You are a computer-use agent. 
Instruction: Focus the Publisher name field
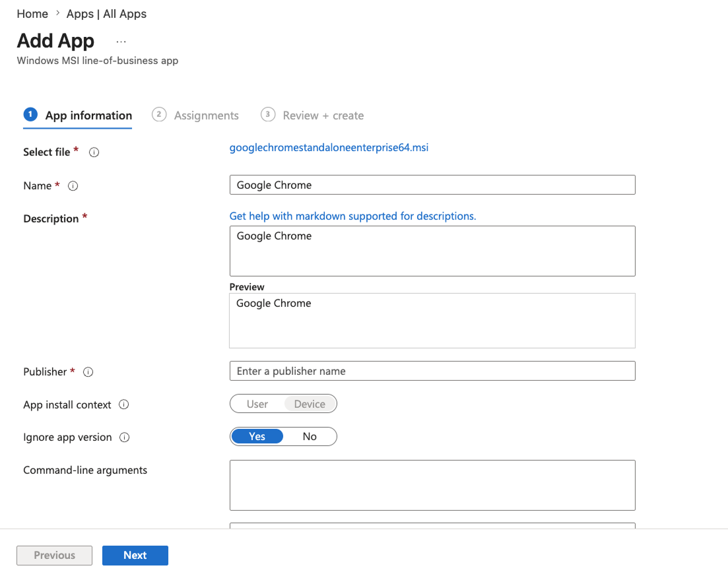pos(432,371)
